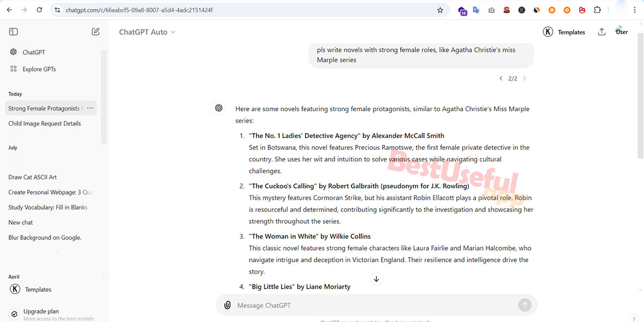Image resolution: width=644 pixels, height=322 pixels.
Task: Open the purple extension with the 10 badge
Action: [x=462, y=10]
